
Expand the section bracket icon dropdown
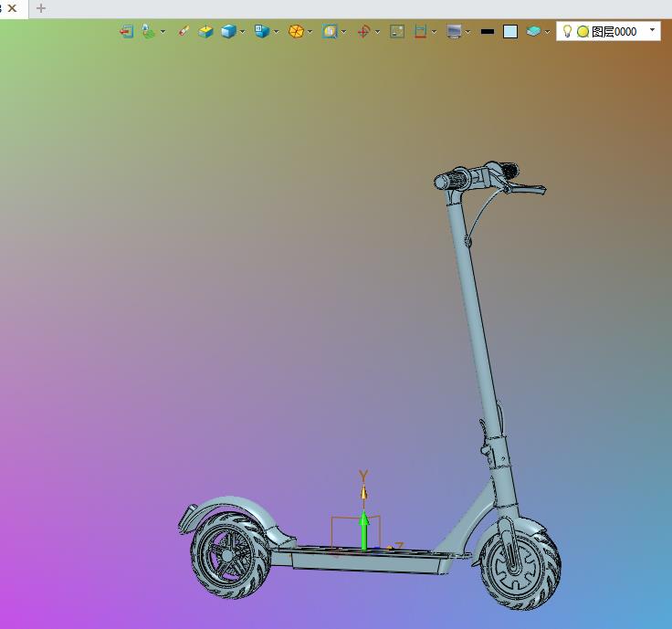click(434, 32)
